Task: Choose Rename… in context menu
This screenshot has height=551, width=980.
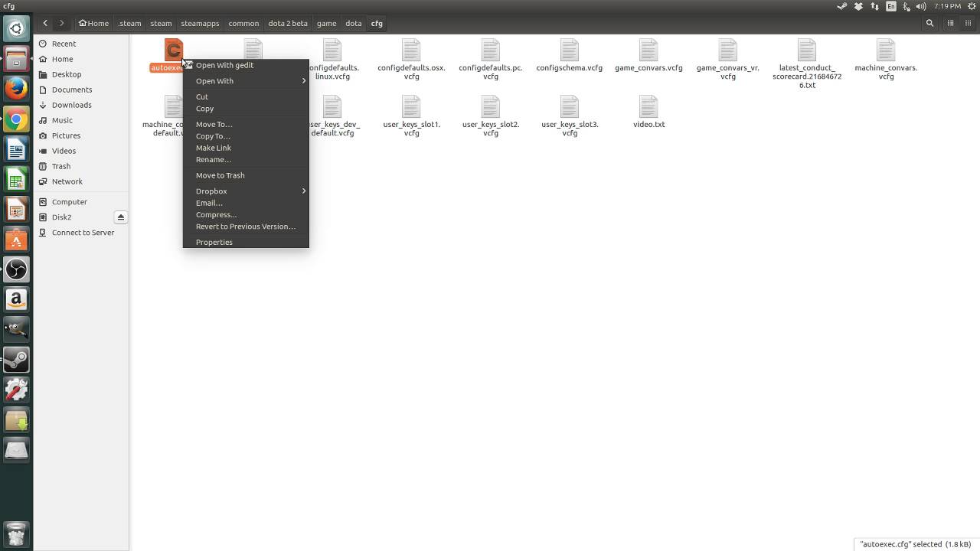Action: pyautogui.click(x=246, y=160)
